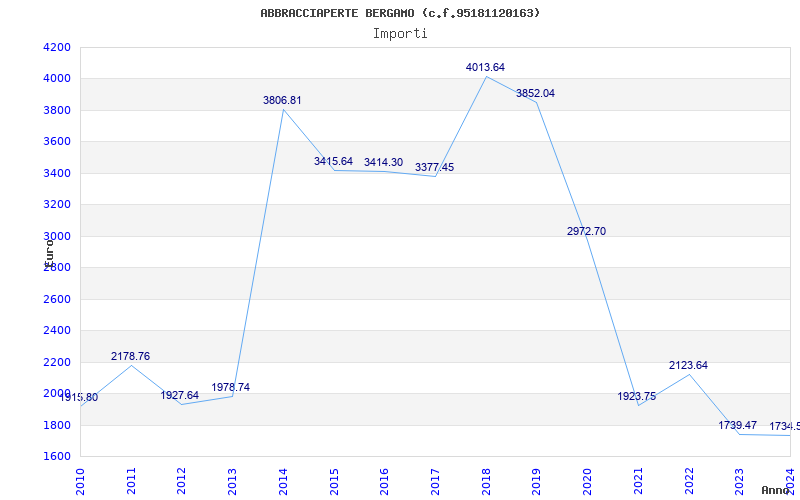Click the Anno axis title

[776, 490]
